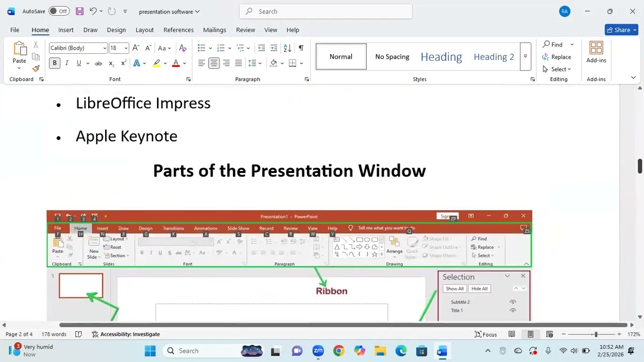
Task: Click the Clear All Formatting icon
Action: click(x=183, y=48)
